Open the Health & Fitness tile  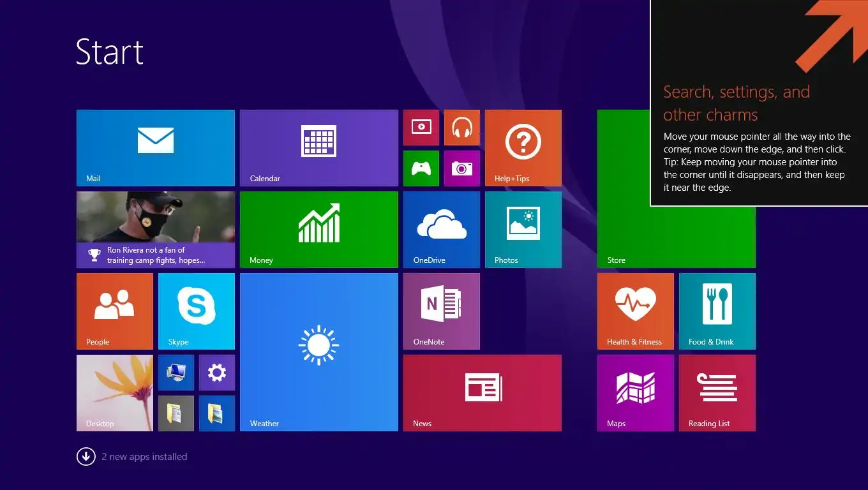click(x=636, y=311)
